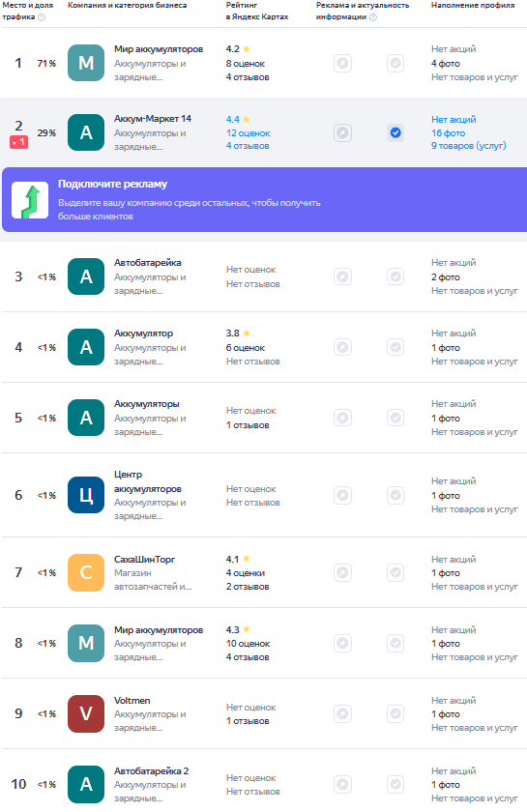Click column header 'Наполнение профиля'
The height and width of the screenshot is (812, 527).
point(473,5)
